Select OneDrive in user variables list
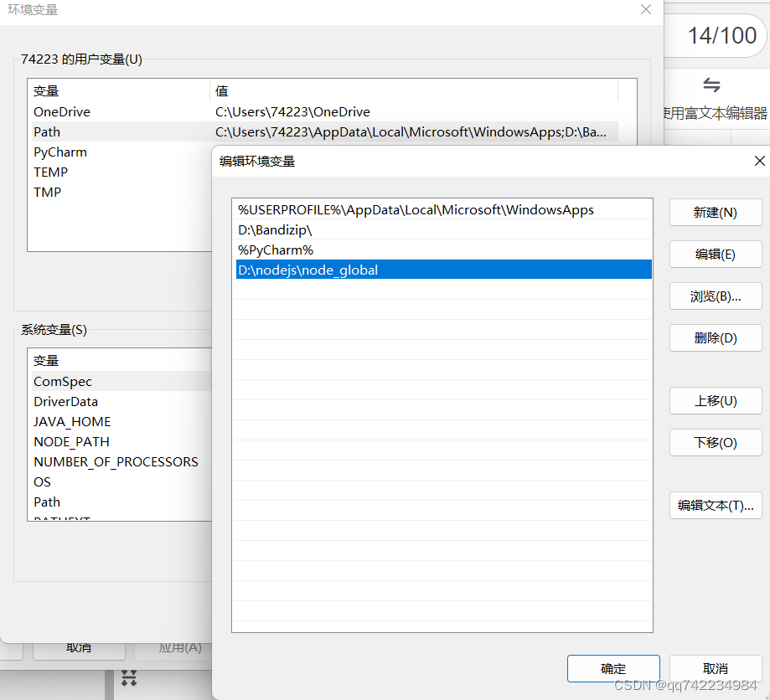This screenshot has height=700, width=770. (62, 111)
